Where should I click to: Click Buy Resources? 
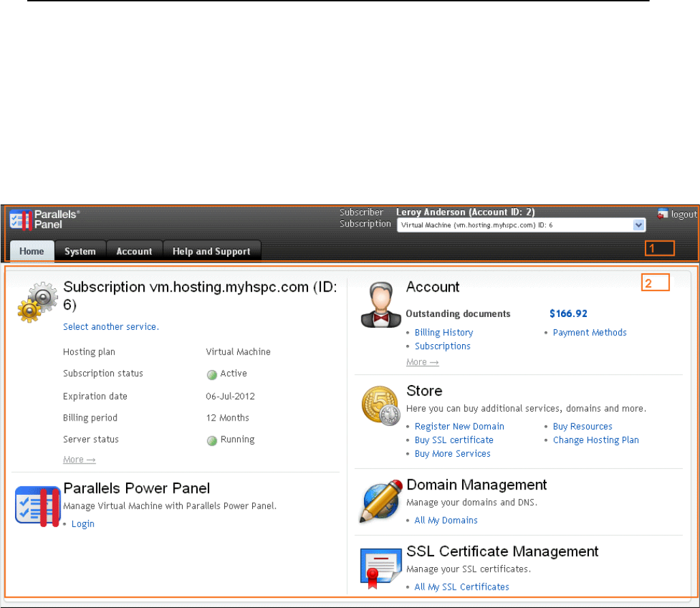pyautogui.click(x=583, y=426)
